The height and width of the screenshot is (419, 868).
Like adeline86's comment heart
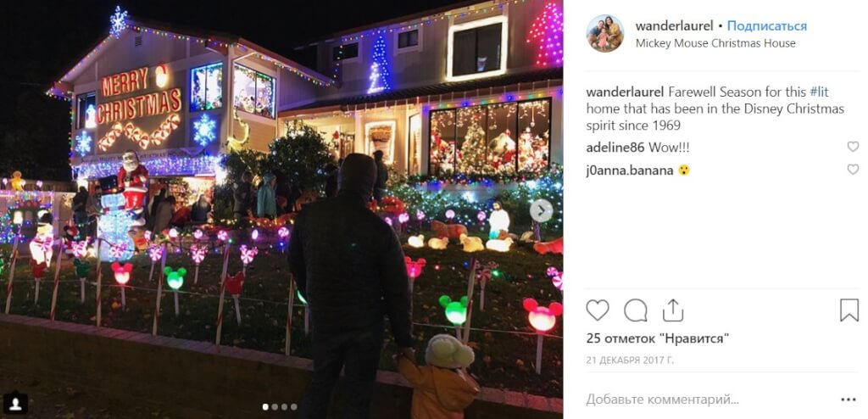coord(853,147)
